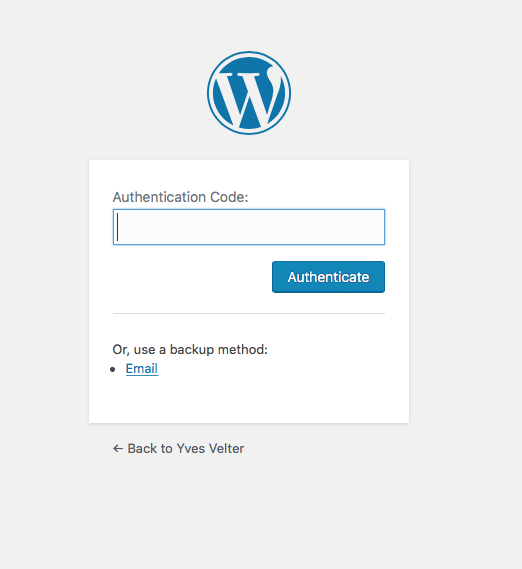Open WordPress.org via the blue W emblem

click(249, 93)
